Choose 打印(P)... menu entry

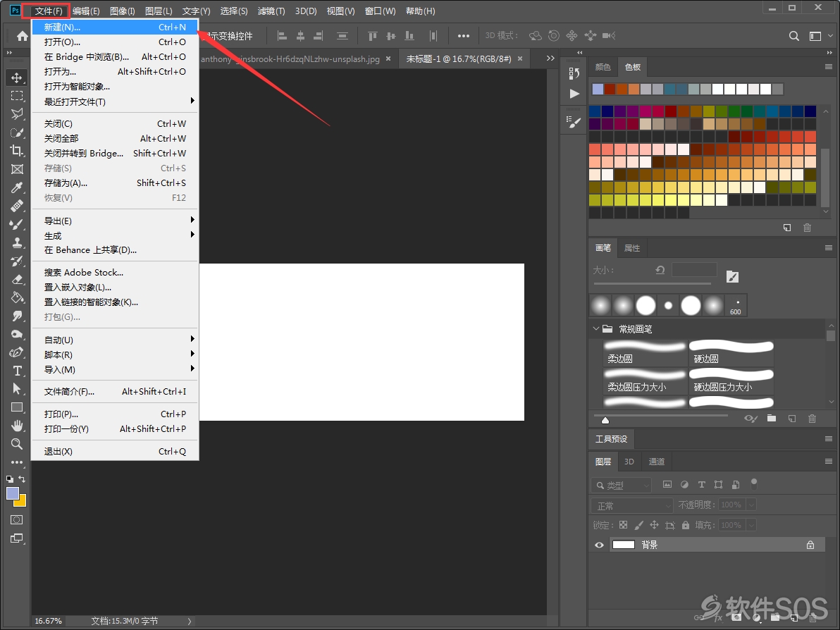pos(115,414)
